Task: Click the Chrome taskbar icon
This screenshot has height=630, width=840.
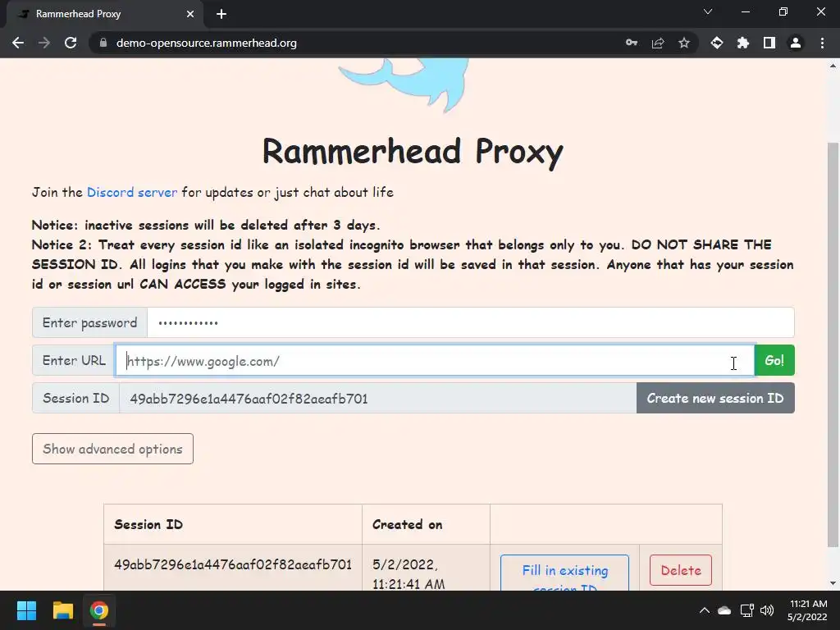Action: pyautogui.click(x=99, y=610)
